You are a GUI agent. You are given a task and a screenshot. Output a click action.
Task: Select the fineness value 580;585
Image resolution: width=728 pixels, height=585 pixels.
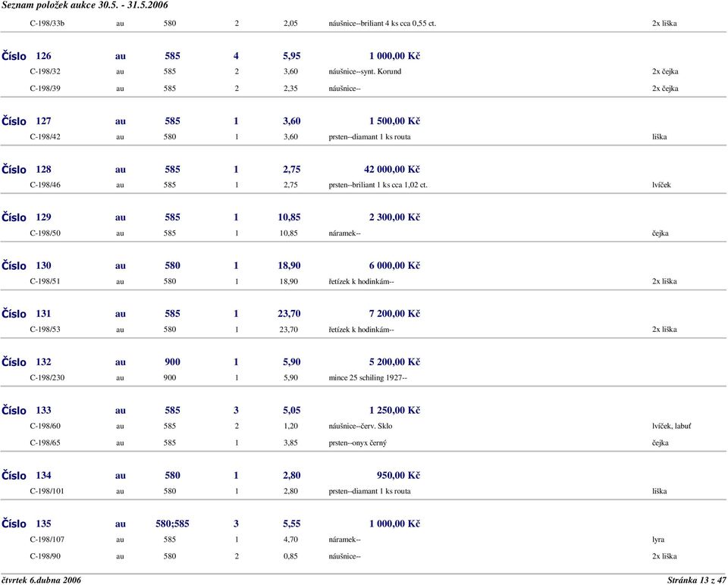pos(172,524)
